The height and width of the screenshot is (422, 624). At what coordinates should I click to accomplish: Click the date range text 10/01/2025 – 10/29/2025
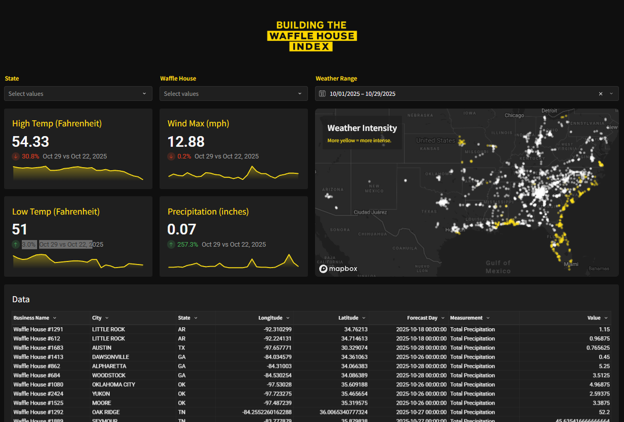(x=362, y=94)
